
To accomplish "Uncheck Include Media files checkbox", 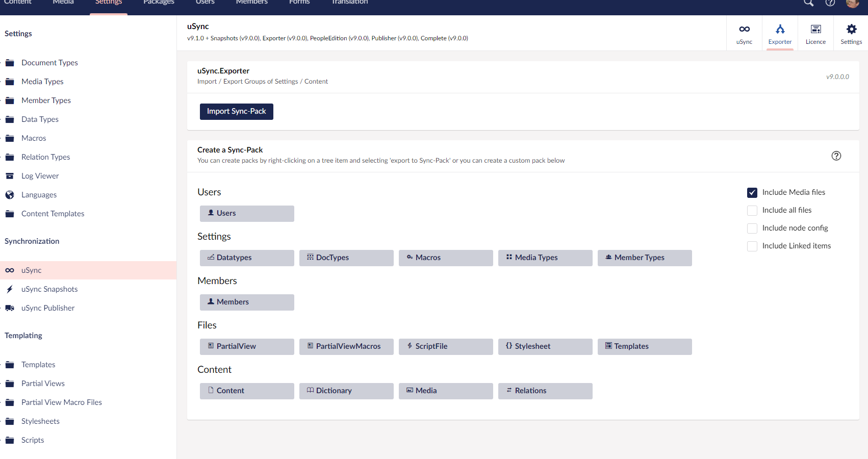I will coord(752,193).
